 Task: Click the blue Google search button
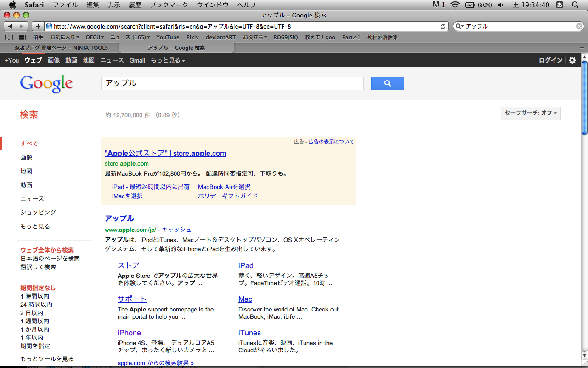388,83
